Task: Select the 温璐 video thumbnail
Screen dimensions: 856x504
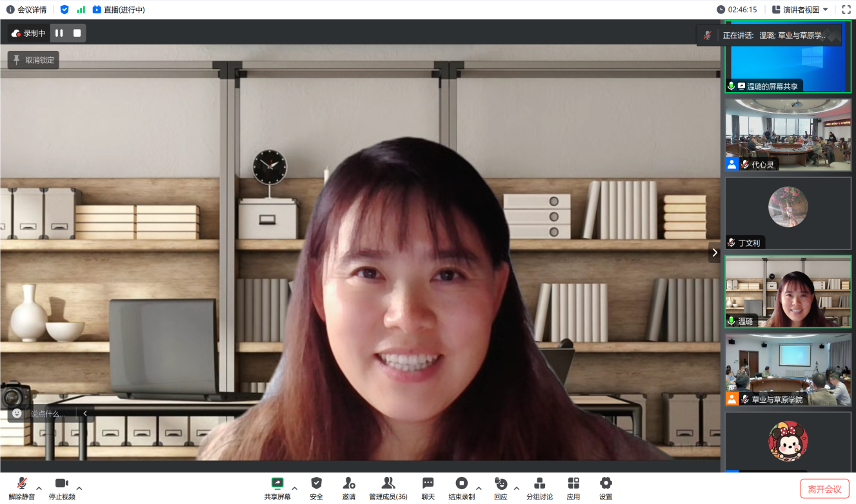Action: tap(788, 292)
